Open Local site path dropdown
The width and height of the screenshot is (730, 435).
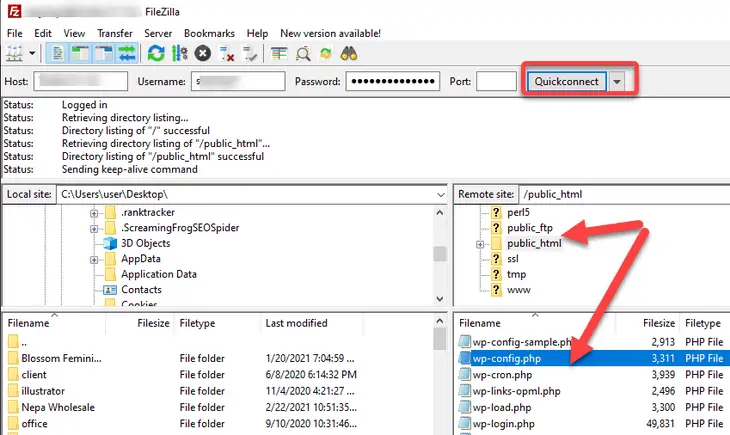click(440, 195)
